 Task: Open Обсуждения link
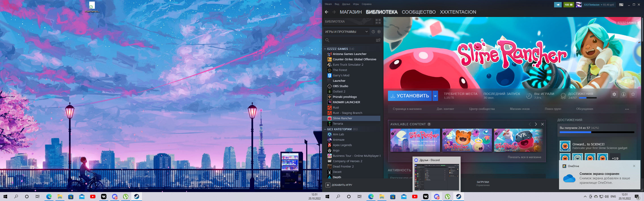point(585,109)
